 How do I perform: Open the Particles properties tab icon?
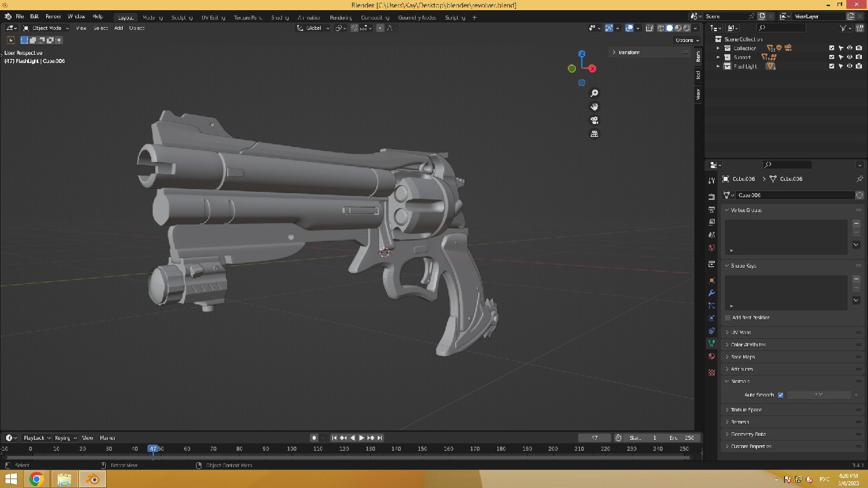[711, 306]
